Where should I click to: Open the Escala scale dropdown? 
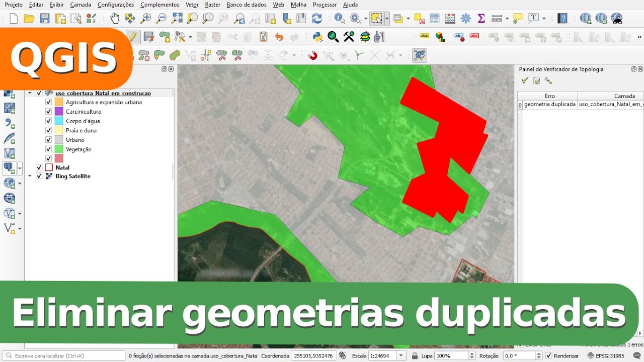(x=401, y=355)
